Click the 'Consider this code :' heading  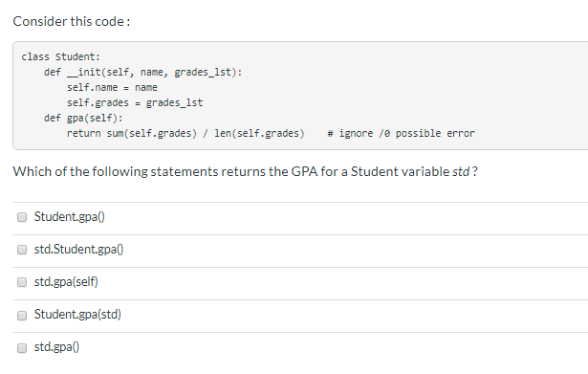[72, 21]
